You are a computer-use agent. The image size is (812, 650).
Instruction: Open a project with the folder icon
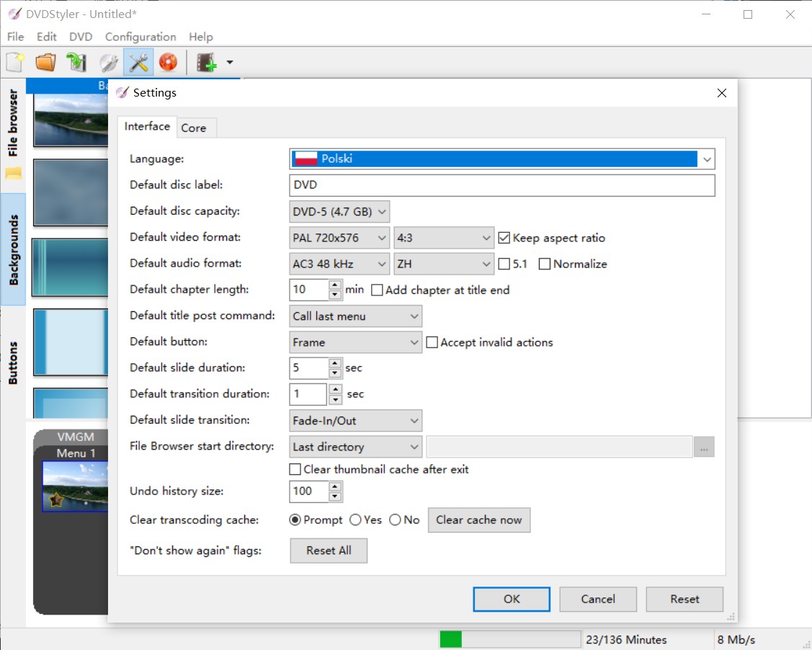coord(45,63)
